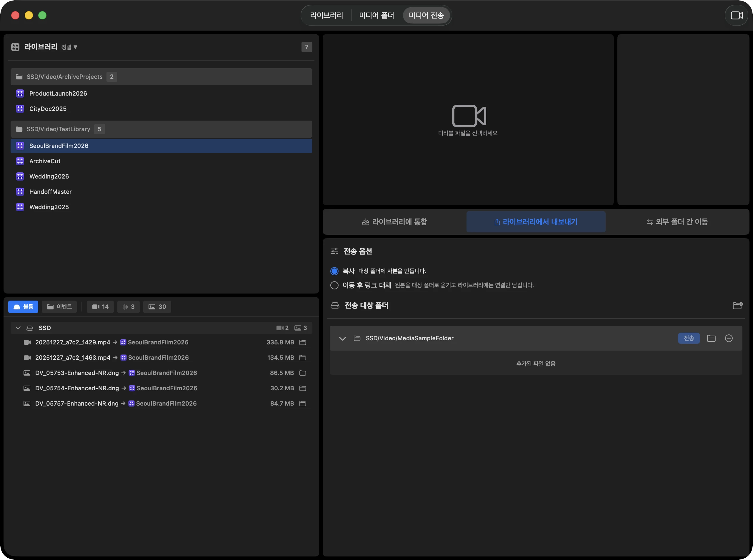The image size is (753, 560).
Task: Remove MediaSampleFolder destination with minus icon
Action: pos(729,338)
